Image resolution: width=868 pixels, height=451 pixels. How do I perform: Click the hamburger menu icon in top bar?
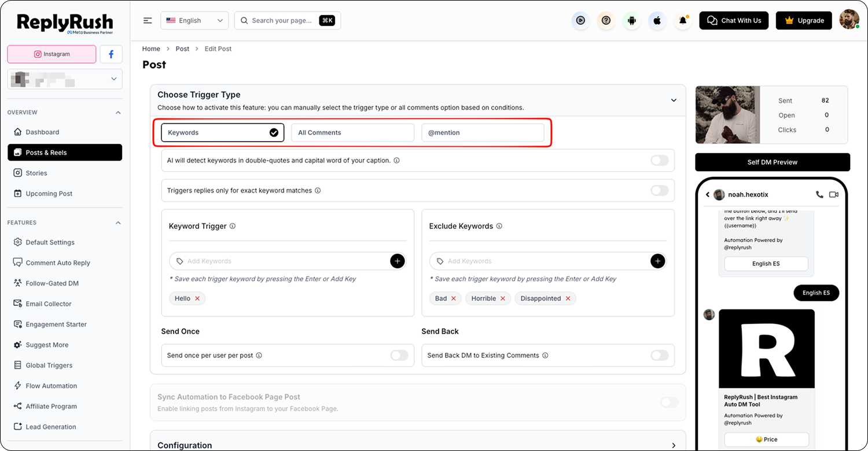pyautogui.click(x=148, y=21)
